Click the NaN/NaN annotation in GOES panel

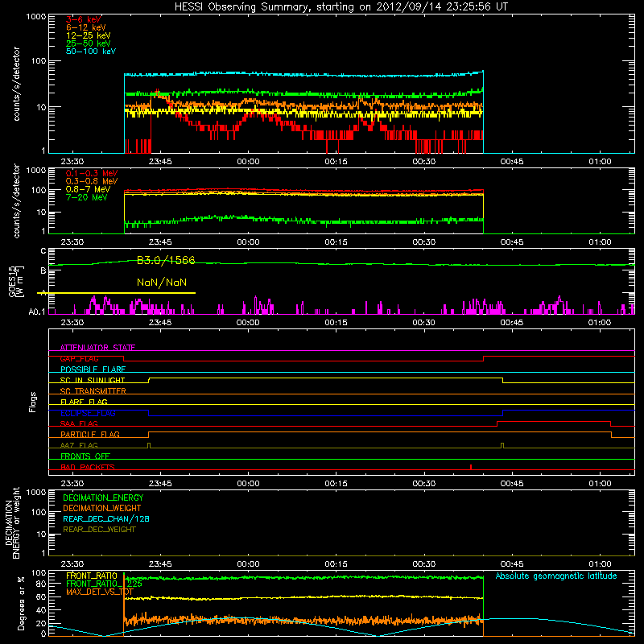click(x=162, y=283)
